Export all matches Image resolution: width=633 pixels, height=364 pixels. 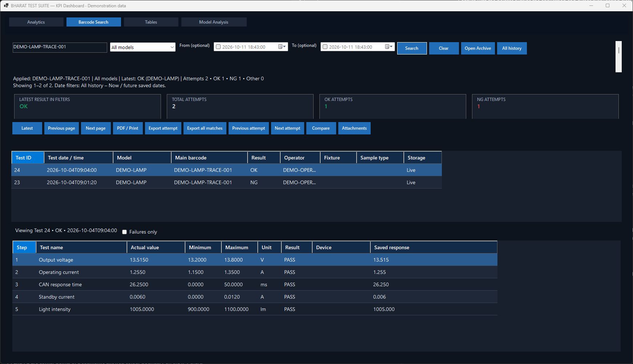coord(205,128)
